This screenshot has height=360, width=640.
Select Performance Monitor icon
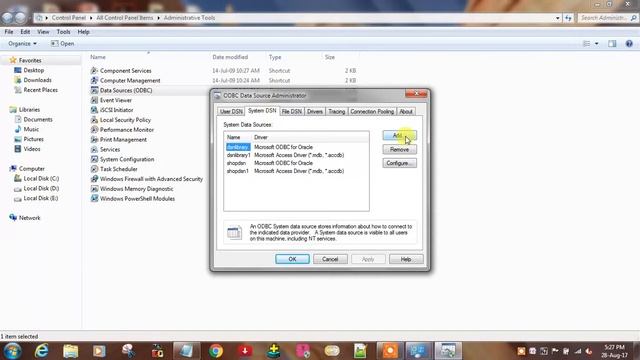click(94, 129)
